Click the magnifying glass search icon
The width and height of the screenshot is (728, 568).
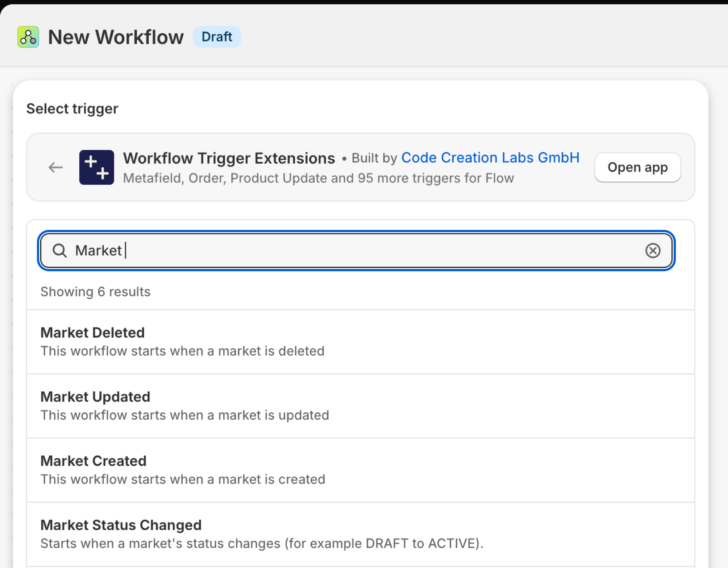(x=60, y=250)
